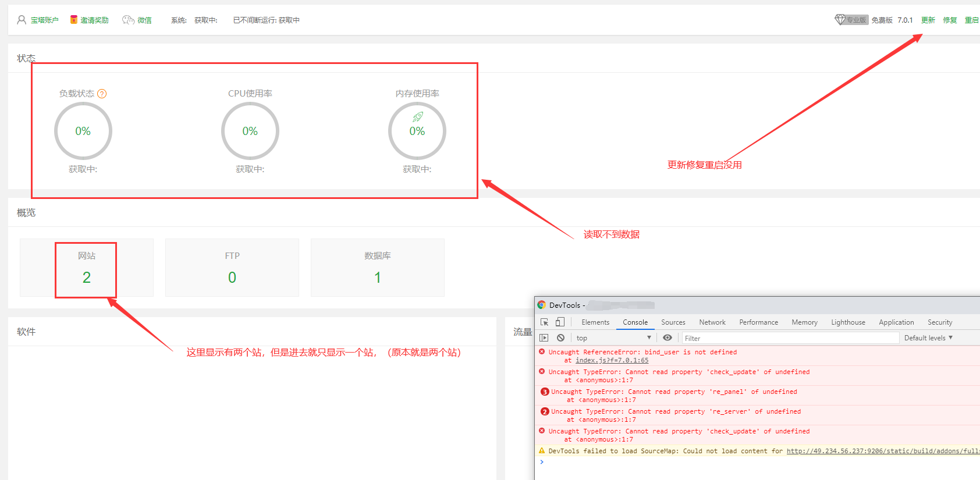Click the re_server error count badge
This screenshot has width=980, height=480.
tap(545, 411)
